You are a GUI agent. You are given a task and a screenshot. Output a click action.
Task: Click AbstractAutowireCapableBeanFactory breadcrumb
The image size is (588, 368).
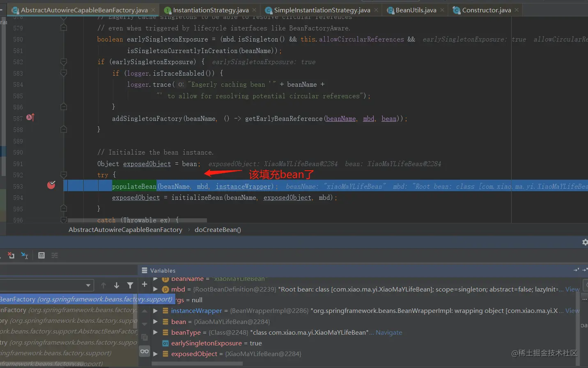tap(125, 229)
